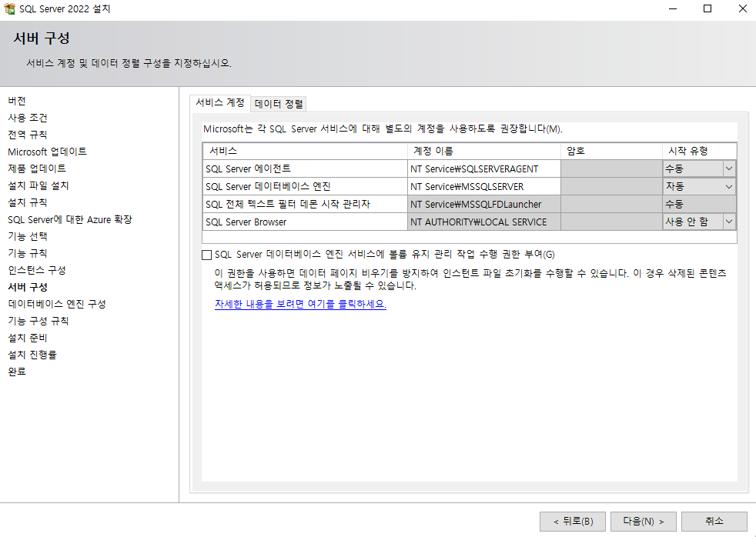Screen dimensions: 756x537
Task: Click 수동 startup type of Full-text filter daemon
Action: pyautogui.click(x=699, y=204)
